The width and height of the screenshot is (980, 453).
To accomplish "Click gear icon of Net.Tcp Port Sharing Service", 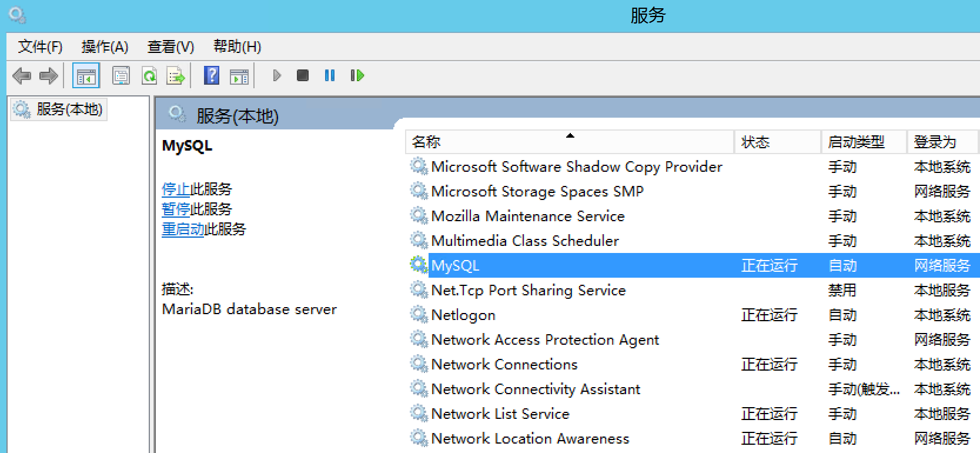I will 419,289.
